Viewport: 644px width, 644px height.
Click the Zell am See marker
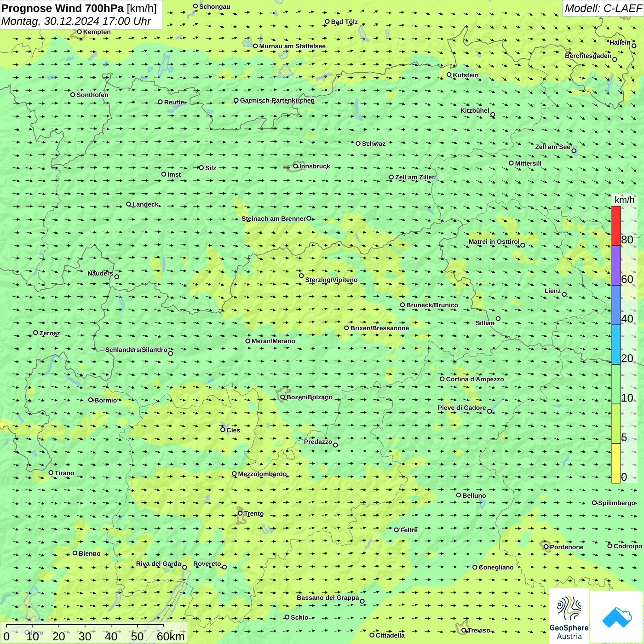(x=574, y=150)
